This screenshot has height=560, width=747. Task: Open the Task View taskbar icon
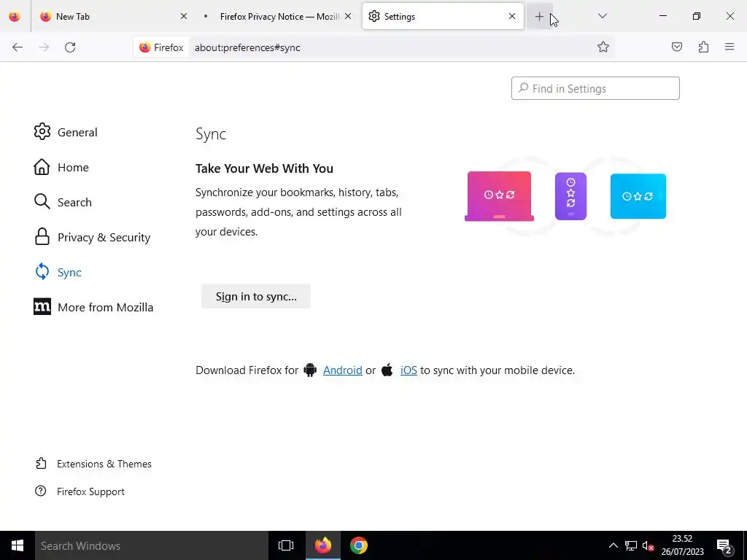point(286,545)
